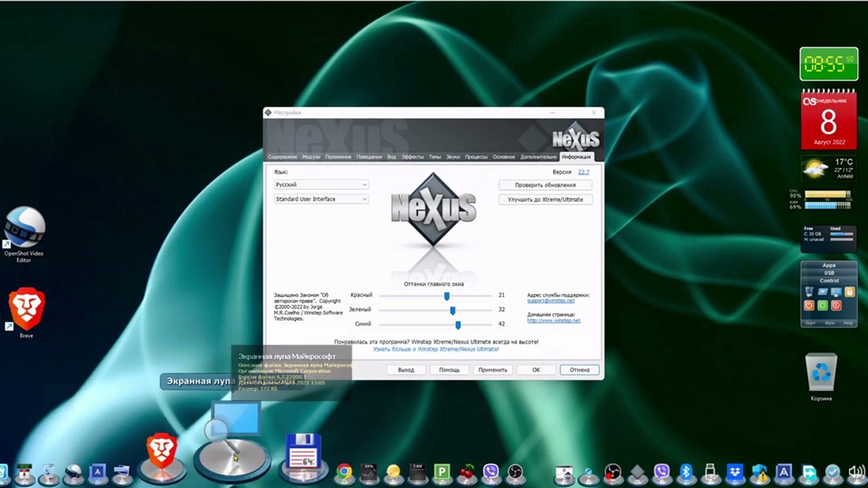Click the green icon in Control module
Screen dimensions: 868x488
point(823,306)
